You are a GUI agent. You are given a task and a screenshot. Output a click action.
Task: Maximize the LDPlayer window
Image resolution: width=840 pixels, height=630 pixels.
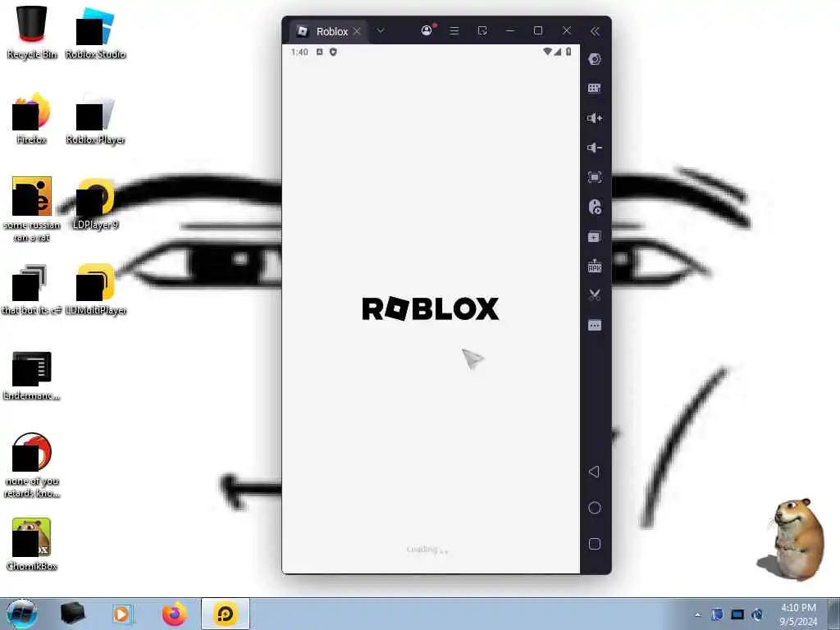click(x=538, y=30)
